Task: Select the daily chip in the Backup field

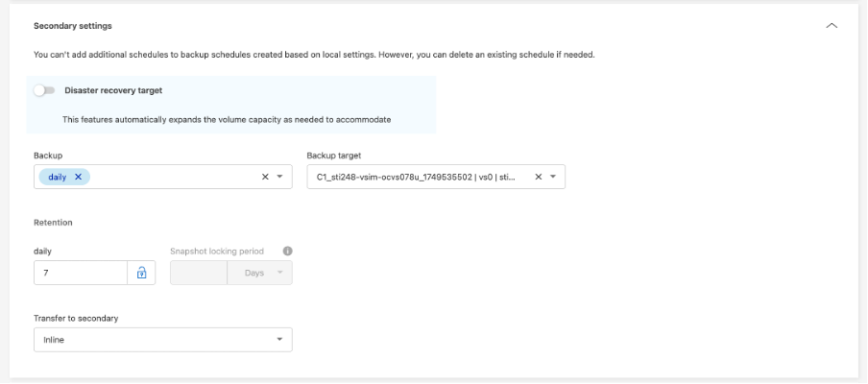Action: coord(57,177)
